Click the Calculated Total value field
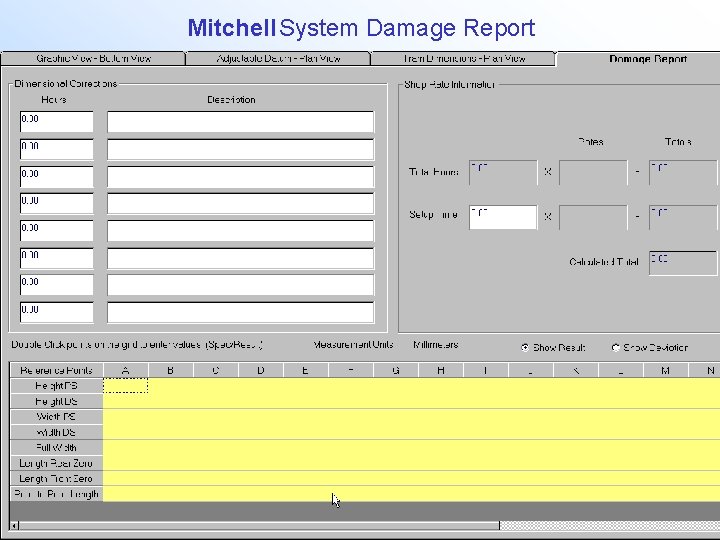The image size is (720, 540). click(x=682, y=262)
